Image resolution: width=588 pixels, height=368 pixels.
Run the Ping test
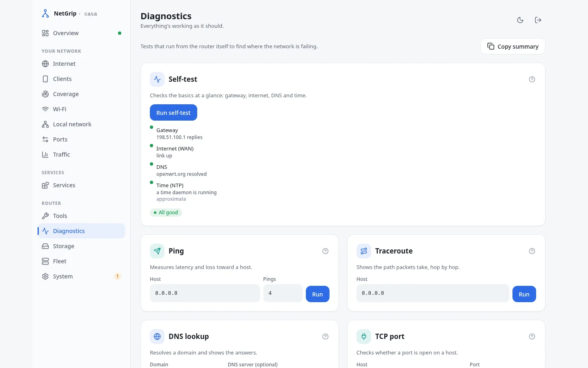tap(318, 294)
